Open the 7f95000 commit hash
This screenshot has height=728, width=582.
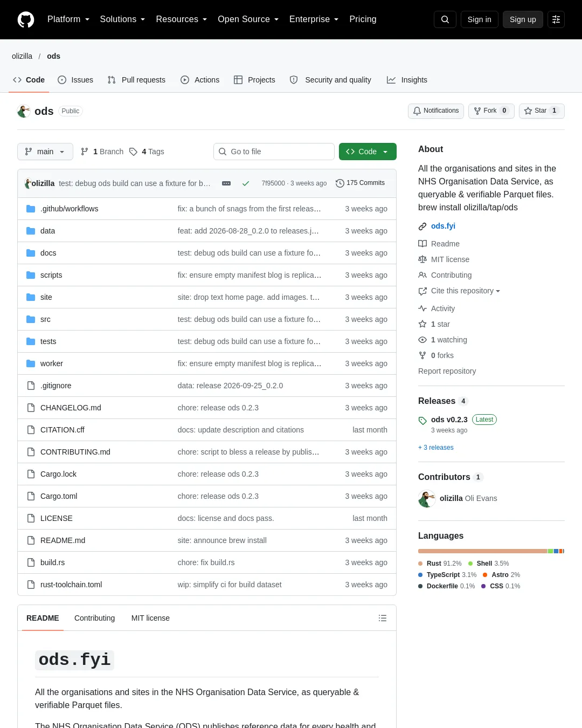[273, 183]
